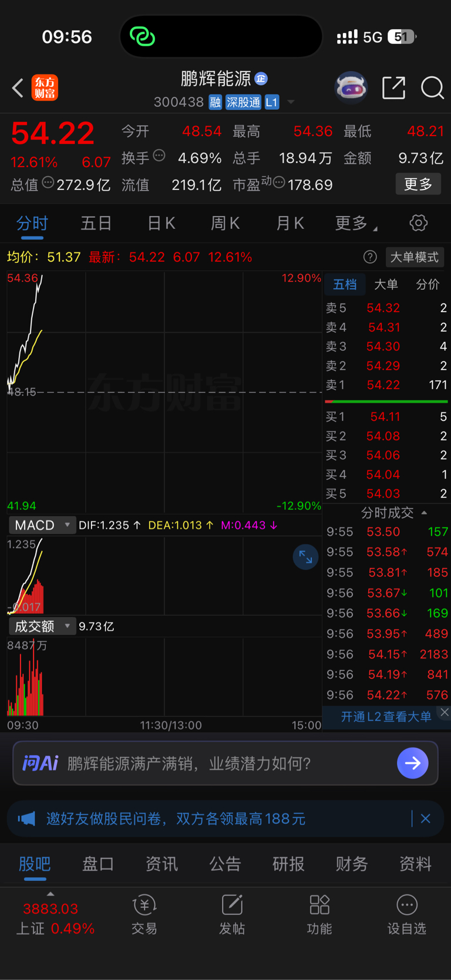Tap the 融 margin badge

point(215,102)
